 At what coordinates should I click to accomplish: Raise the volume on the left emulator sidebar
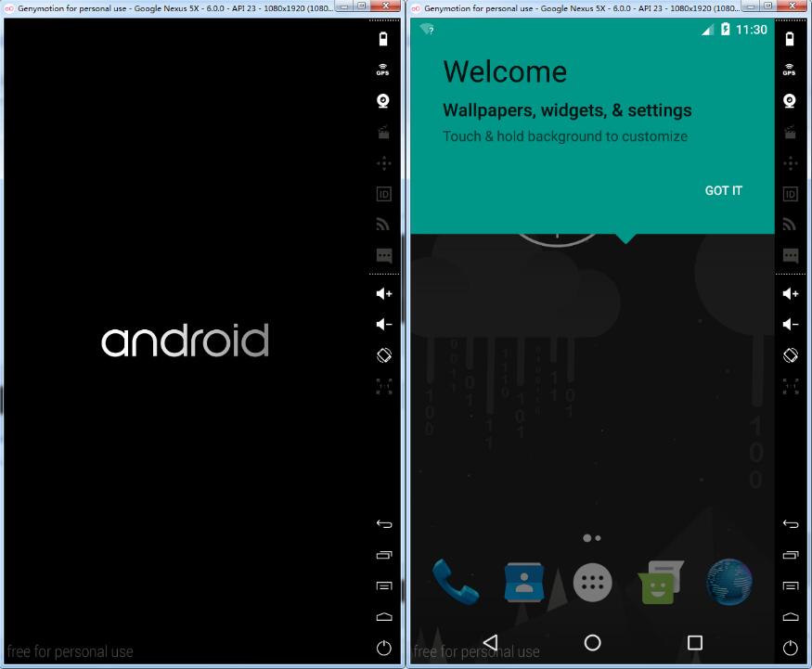click(x=384, y=293)
